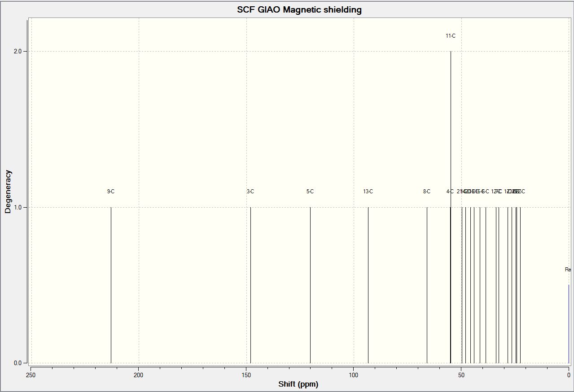Viewport: 574px width, 392px height.
Task: Click the 200 tick on shift axis
Action: coord(139,375)
